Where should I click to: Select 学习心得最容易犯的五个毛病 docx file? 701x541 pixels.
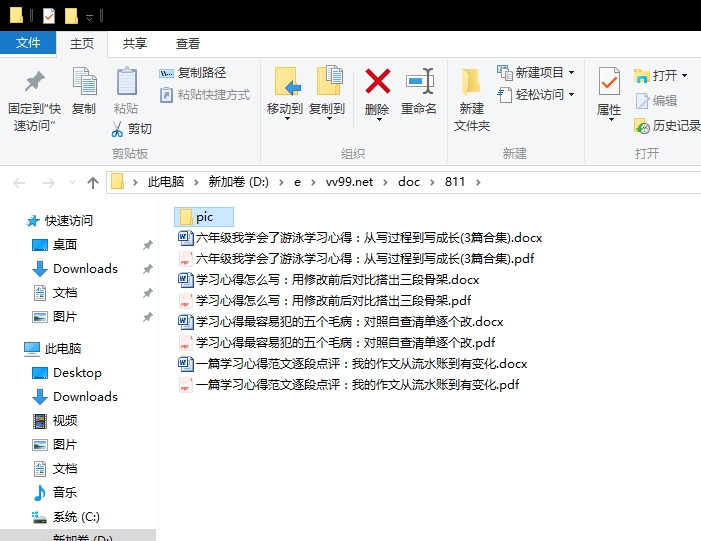(x=341, y=322)
